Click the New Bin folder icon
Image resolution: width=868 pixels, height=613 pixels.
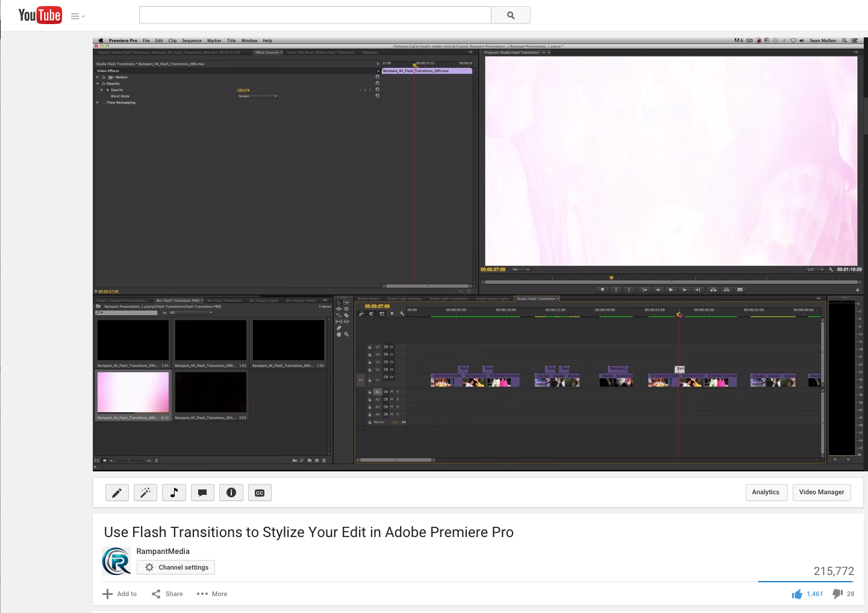point(310,461)
